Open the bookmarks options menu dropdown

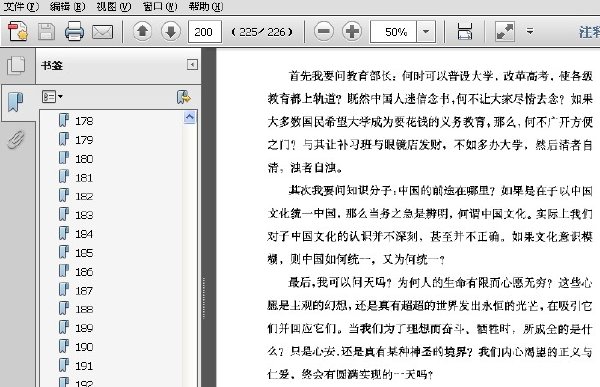[52, 96]
